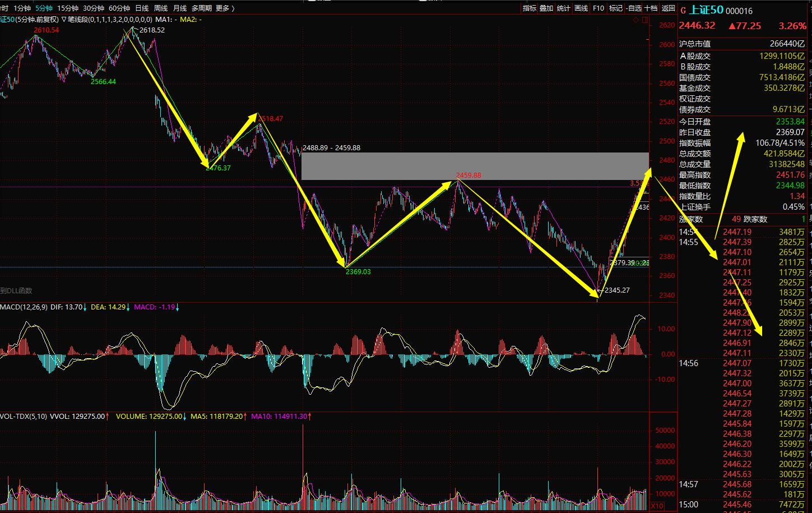Click the 统计 statistics button
812x513 pixels.
coord(563,8)
